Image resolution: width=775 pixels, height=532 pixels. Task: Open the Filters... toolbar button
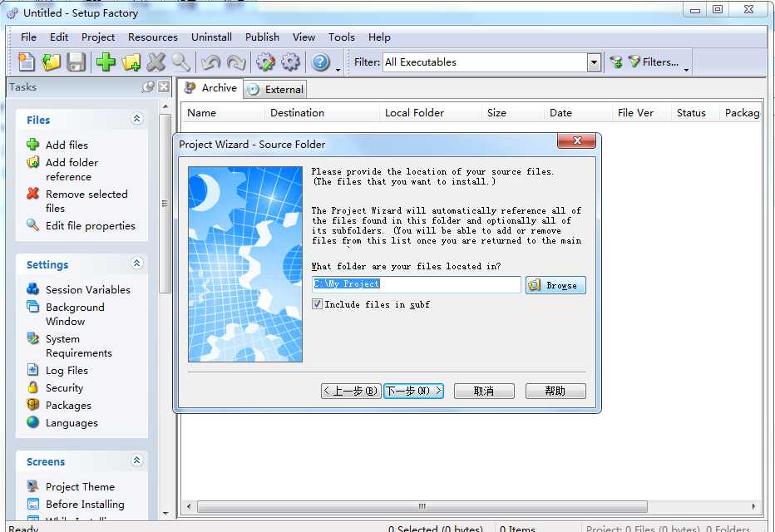[654, 62]
